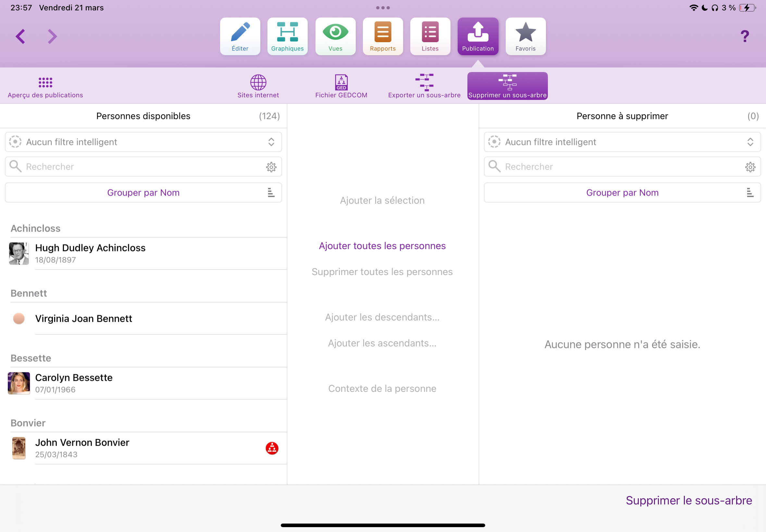766x532 pixels.
Task: Open the Éditer pencil tool
Action: [x=240, y=36]
